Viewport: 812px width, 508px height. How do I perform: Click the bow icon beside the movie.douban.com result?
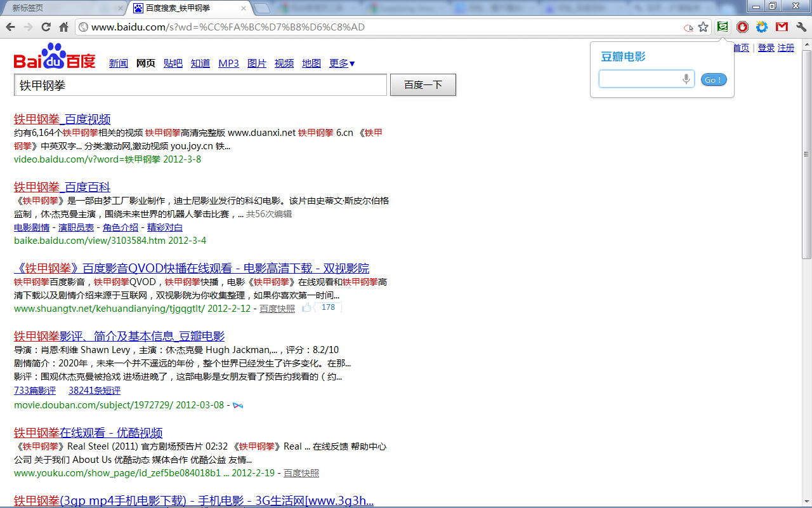point(238,405)
